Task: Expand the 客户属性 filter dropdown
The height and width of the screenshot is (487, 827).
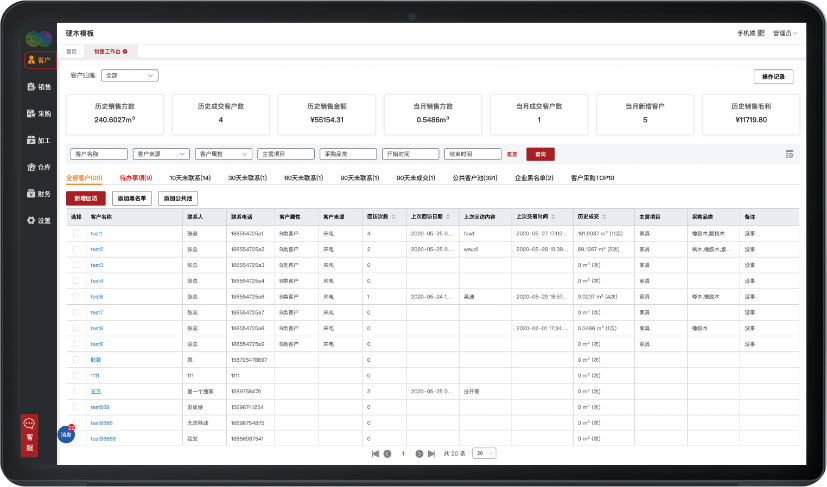Action: [223, 154]
